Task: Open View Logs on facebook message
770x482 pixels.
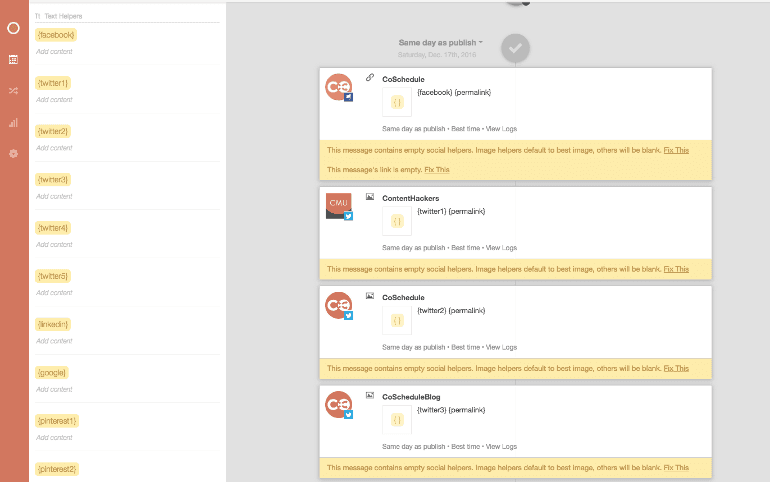Action: point(501,129)
